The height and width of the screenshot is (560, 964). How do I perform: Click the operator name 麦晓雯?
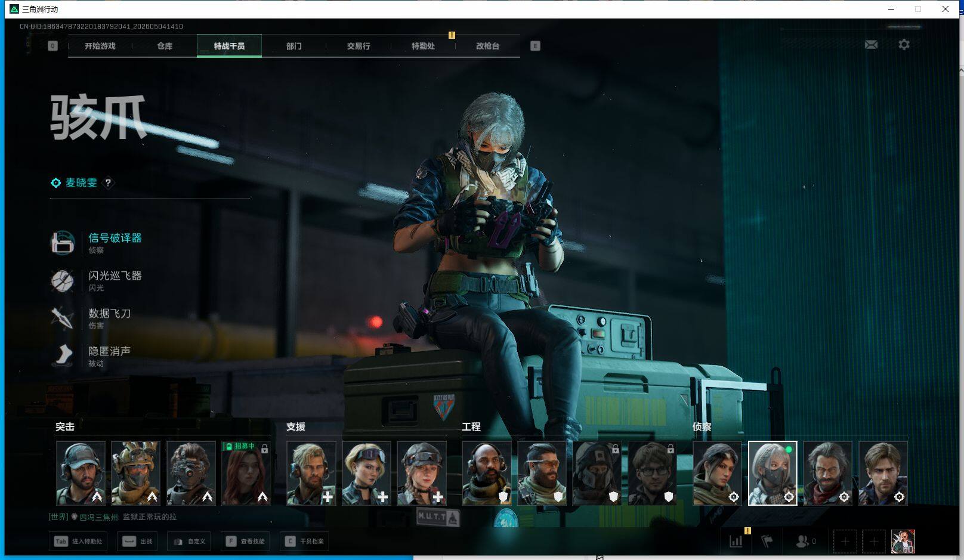81,183
